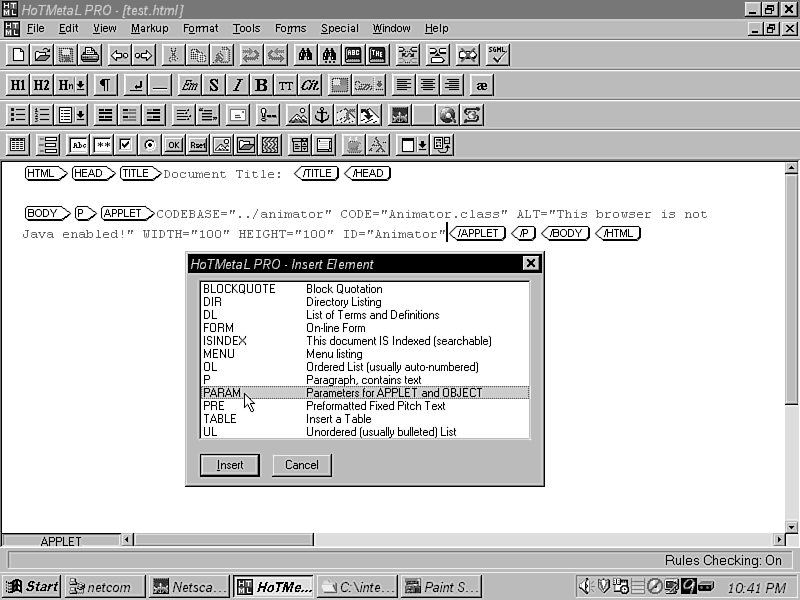
Task: Select the TABLE element entry
Action: [x=365, y=419]
